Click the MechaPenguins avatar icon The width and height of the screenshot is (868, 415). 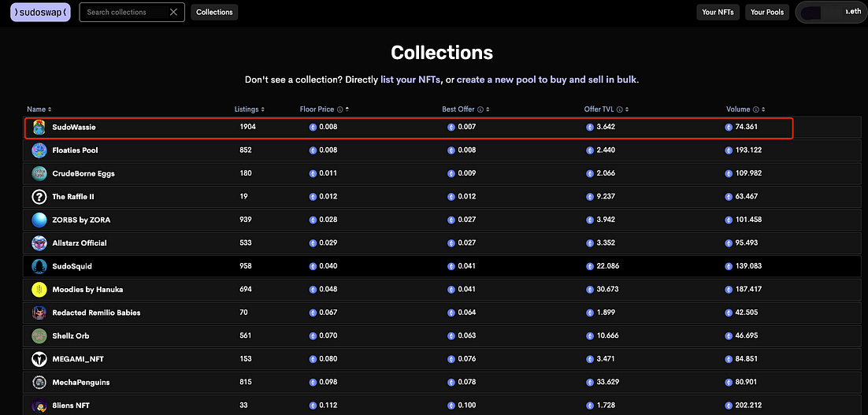tap(39, 383)
